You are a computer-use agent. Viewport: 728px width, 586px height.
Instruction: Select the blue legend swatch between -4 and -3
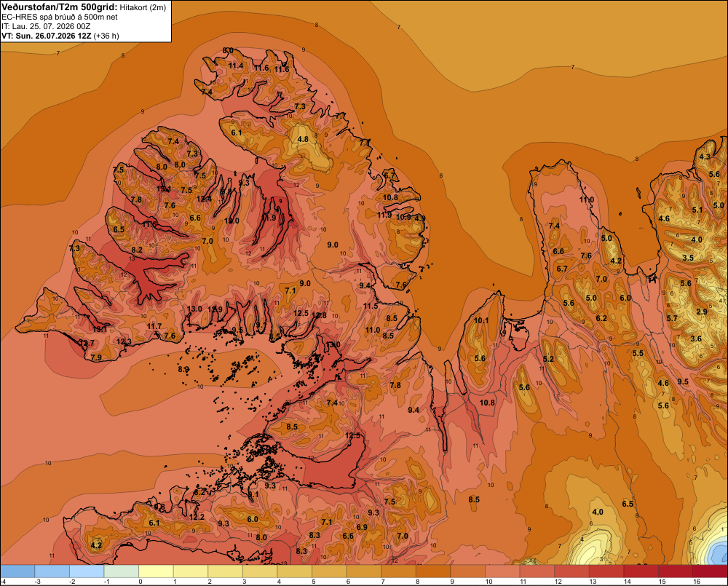pos(17,571)
